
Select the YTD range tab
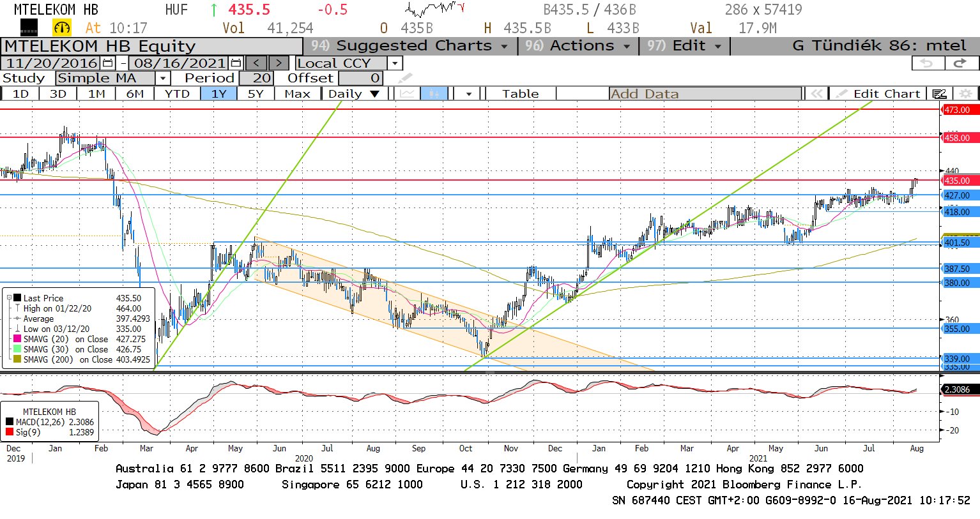(x=177, y=94)
